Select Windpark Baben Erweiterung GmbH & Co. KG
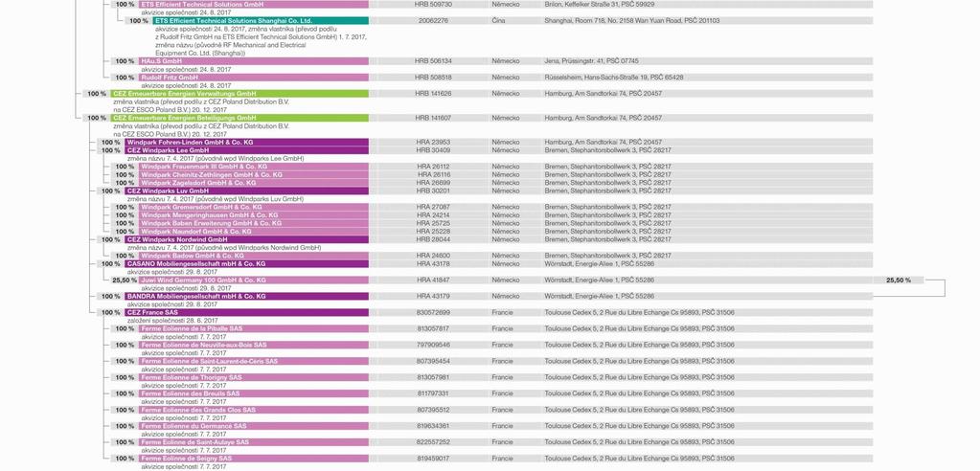 (x=212, y=224)
